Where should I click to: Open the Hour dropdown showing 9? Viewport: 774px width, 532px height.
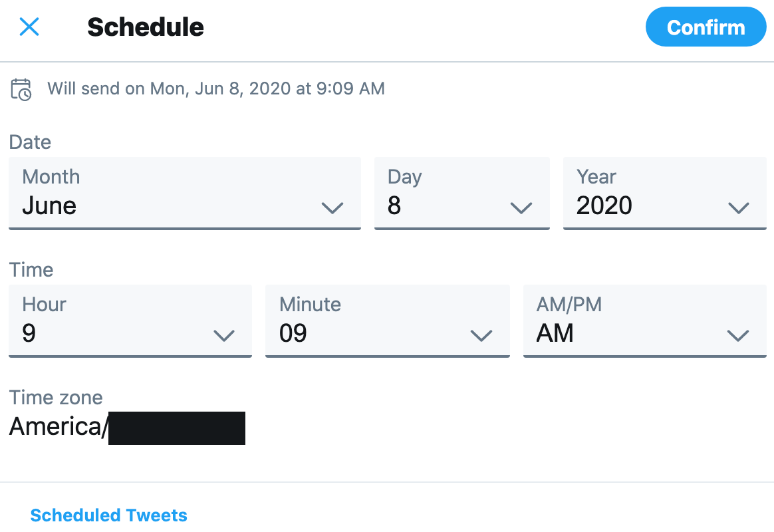click(x=130, y=321)
